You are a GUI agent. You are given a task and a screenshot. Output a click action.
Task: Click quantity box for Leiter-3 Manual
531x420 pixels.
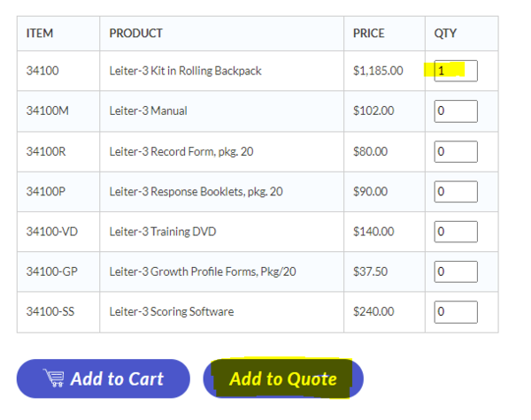pyautogui.click(x=455, y=111)
